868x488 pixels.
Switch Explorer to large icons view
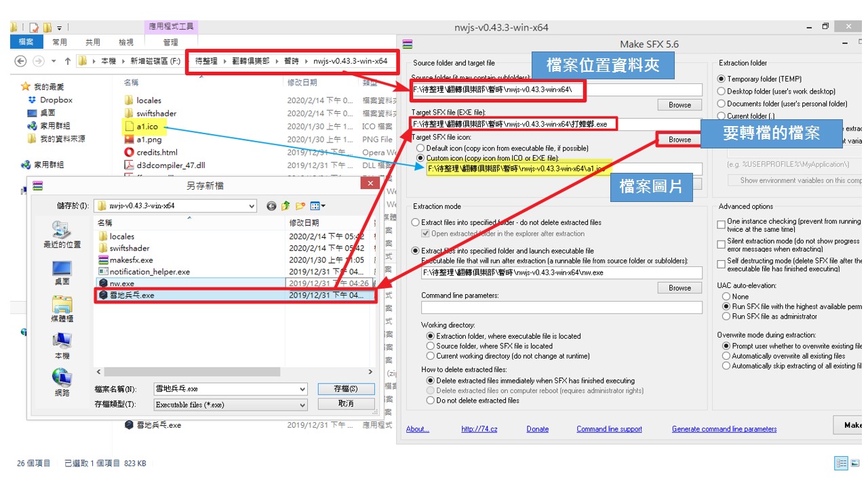click(x=855, y=464)
